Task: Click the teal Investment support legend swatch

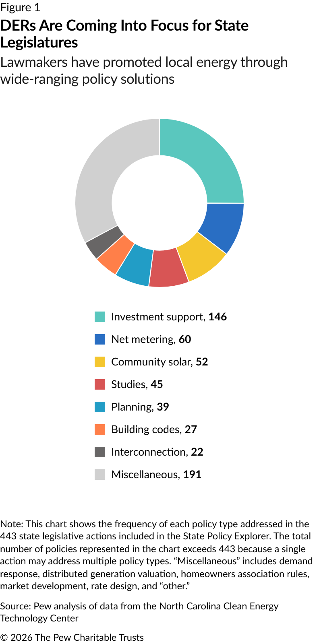Action: coord(100,317)
